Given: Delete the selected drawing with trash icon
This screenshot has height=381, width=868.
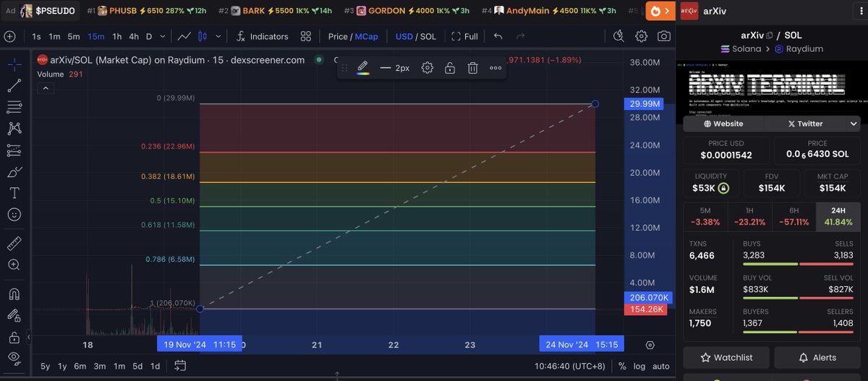Looking at the screenshot, I should 472,68.
